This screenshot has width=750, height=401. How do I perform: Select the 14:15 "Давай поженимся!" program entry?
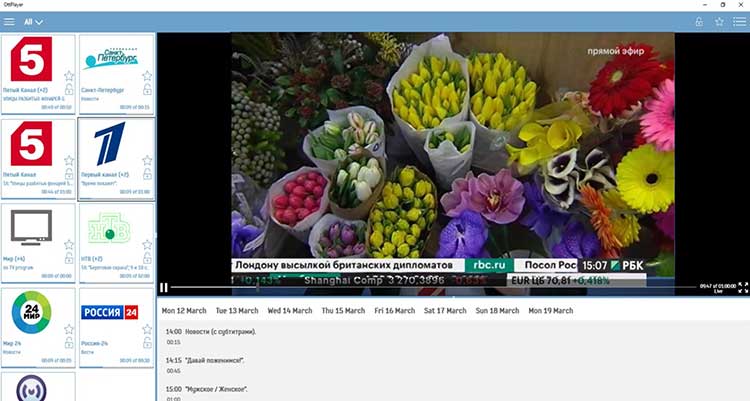(453, 365)
